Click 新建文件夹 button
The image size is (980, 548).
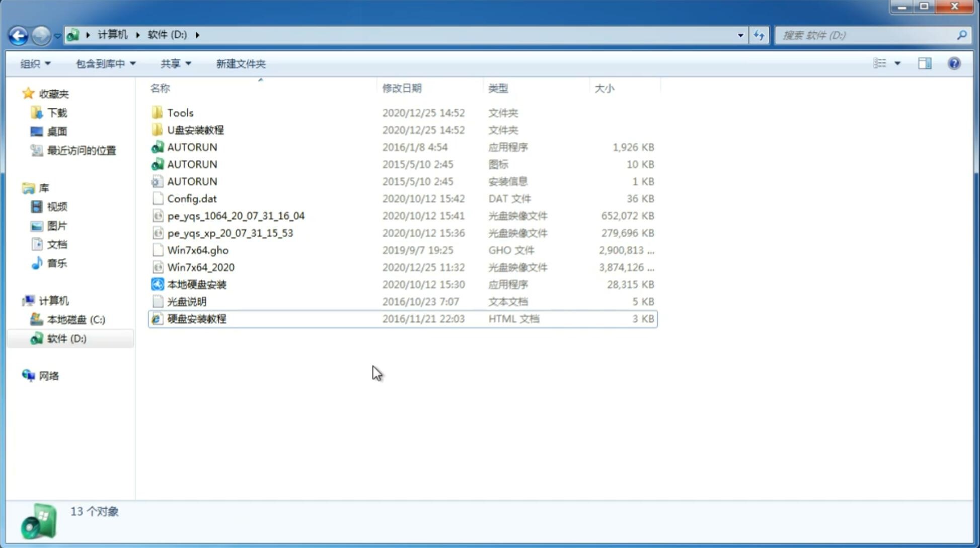pos(240,63)
